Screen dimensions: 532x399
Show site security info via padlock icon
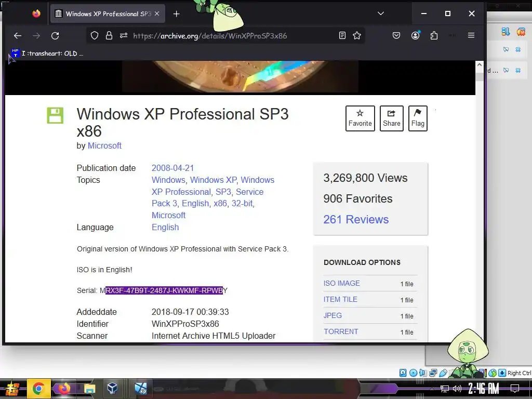109,36
